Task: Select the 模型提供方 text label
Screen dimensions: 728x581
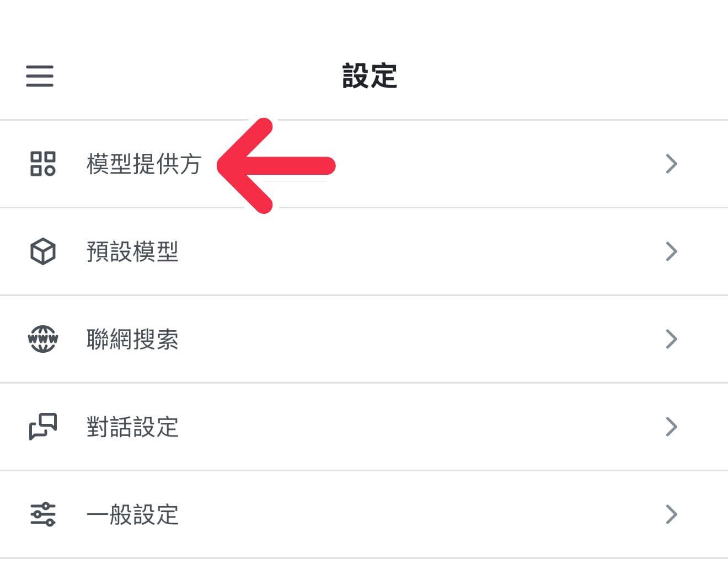Action: coord(144,164)
